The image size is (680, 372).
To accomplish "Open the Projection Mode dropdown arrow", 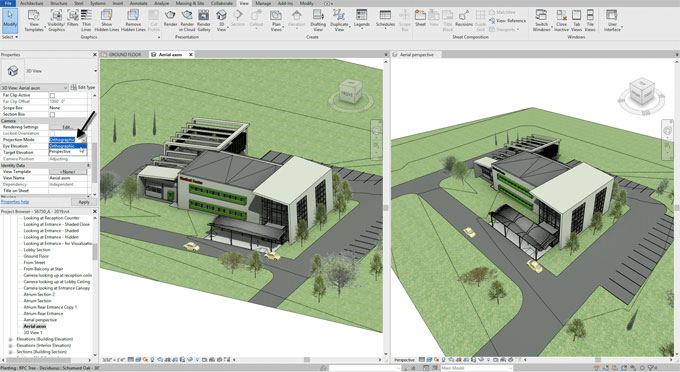I will [x=84, y=140].
